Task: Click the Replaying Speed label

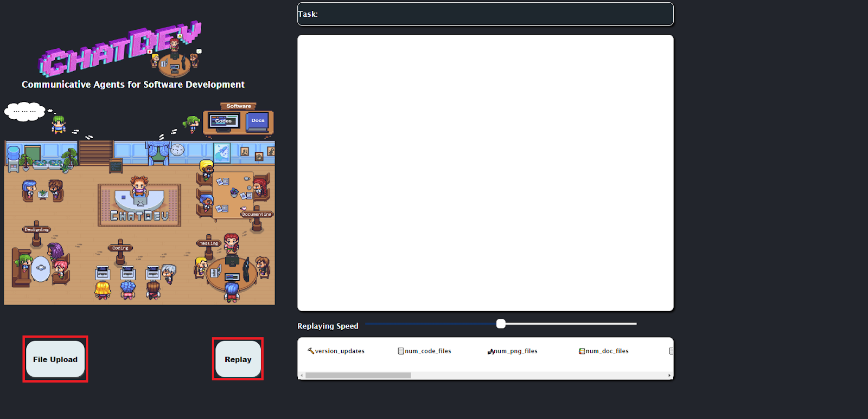Action: (328, 326)
